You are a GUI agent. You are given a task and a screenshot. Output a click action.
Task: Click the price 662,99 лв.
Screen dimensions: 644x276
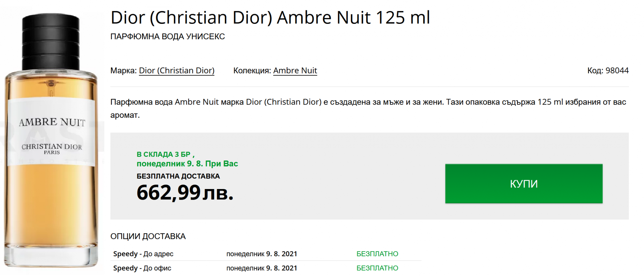click(185, 192)
